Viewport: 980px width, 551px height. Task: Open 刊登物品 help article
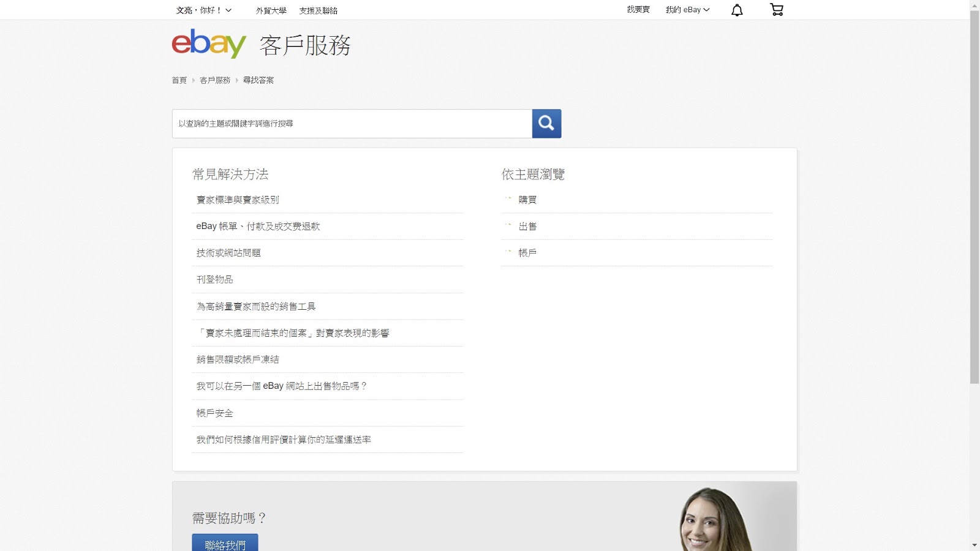[x=214, y=279]
